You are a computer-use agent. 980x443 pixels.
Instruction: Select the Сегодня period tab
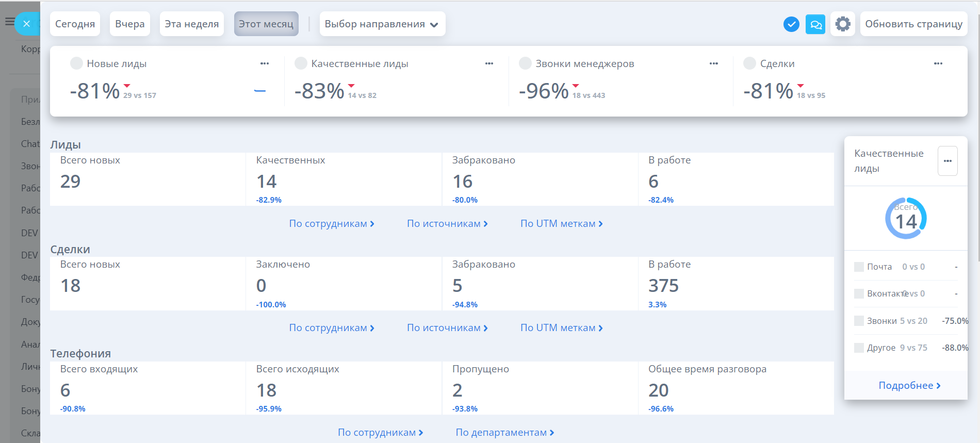[x=75, y=24]
